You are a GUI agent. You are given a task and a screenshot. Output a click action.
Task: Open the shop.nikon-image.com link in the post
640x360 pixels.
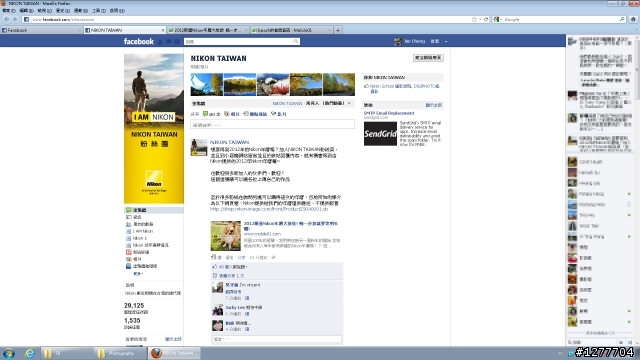269,209
